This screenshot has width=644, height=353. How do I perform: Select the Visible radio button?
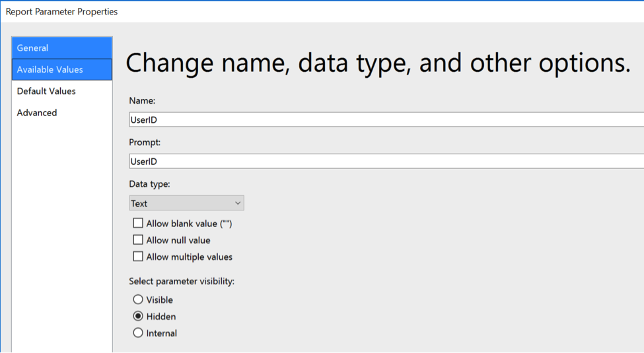tap(138, 300)
